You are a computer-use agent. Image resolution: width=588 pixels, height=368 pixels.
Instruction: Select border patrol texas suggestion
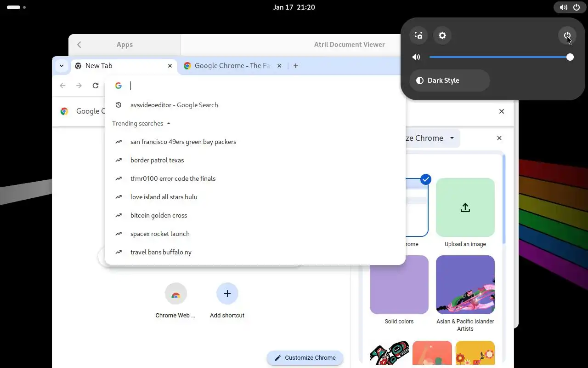[x=255, y=160]
